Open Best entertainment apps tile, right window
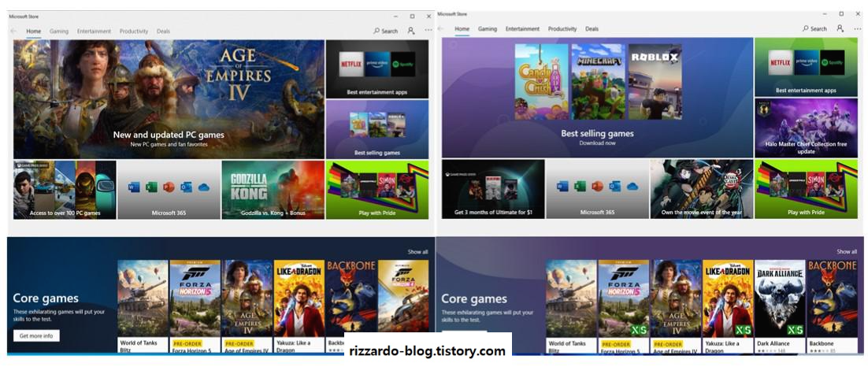This screenshot has height=378, width=868. tap(806, 67)
